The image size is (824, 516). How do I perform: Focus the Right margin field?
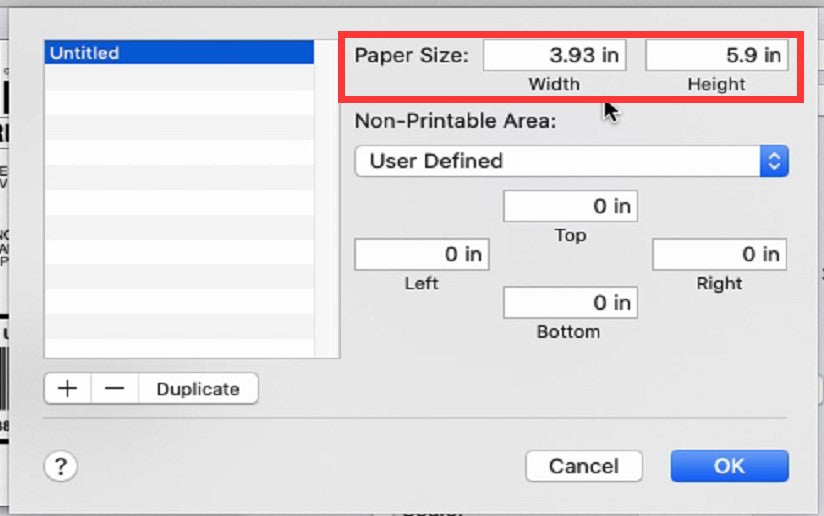(719, 255)
